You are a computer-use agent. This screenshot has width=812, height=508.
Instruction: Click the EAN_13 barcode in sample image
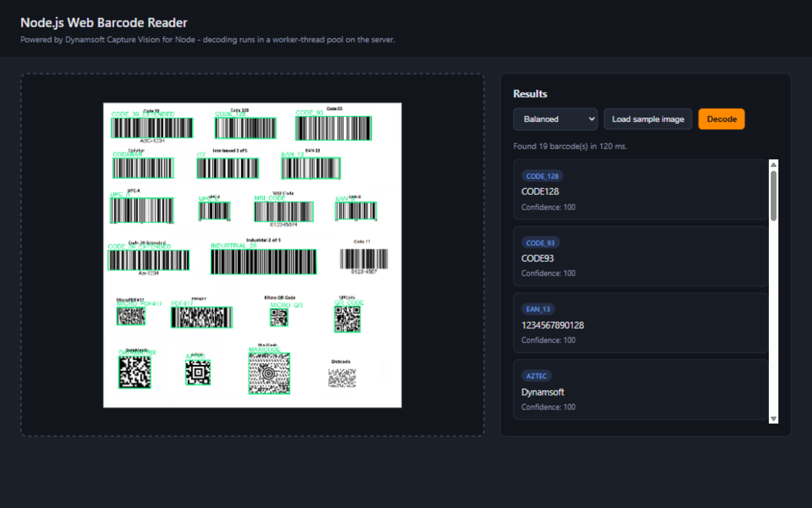[311, 168]
